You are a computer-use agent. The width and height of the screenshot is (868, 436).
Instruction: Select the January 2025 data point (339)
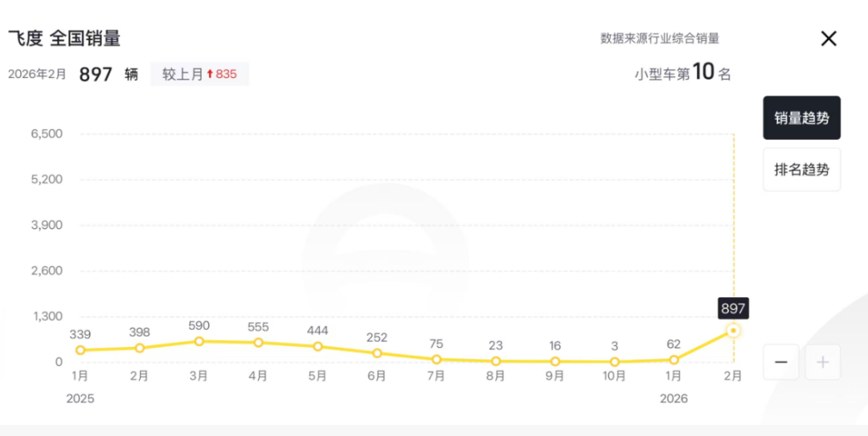[x=80, y=350]
